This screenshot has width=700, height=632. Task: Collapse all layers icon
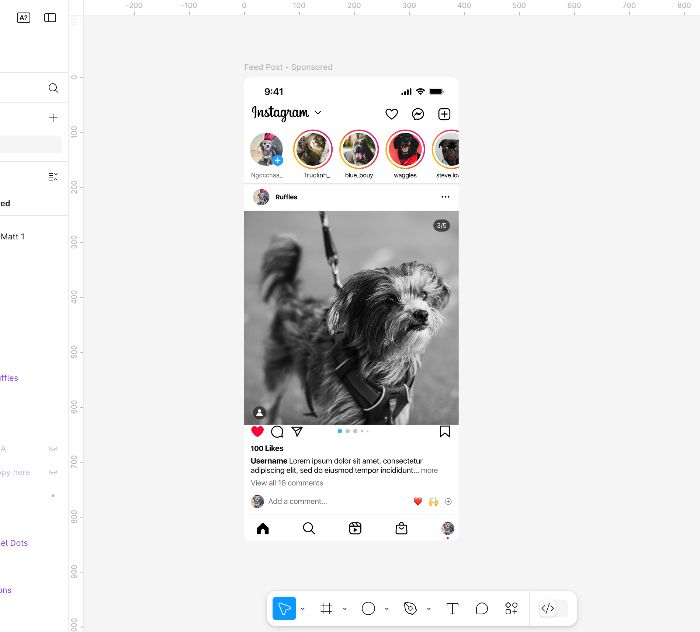(53, 177)
